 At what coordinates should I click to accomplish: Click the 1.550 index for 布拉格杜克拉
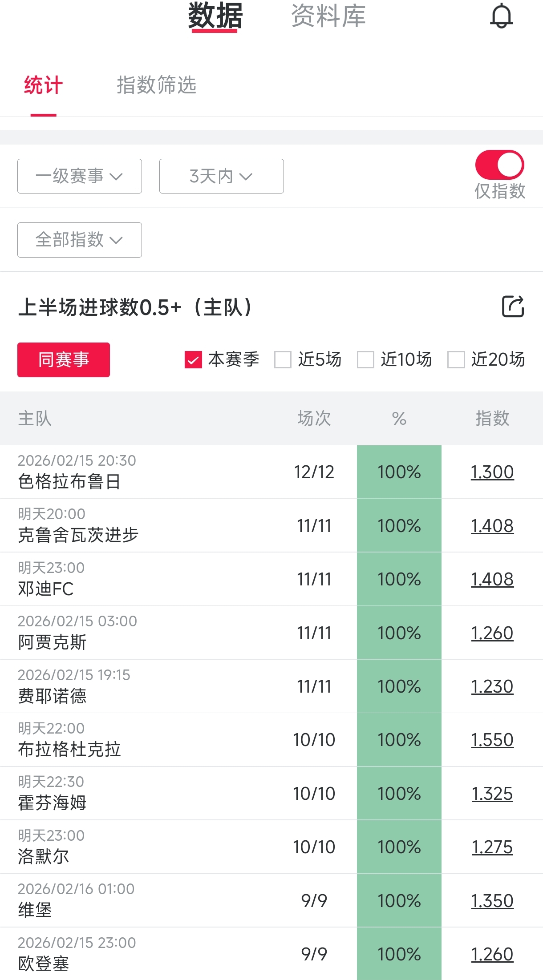[492, 740]
